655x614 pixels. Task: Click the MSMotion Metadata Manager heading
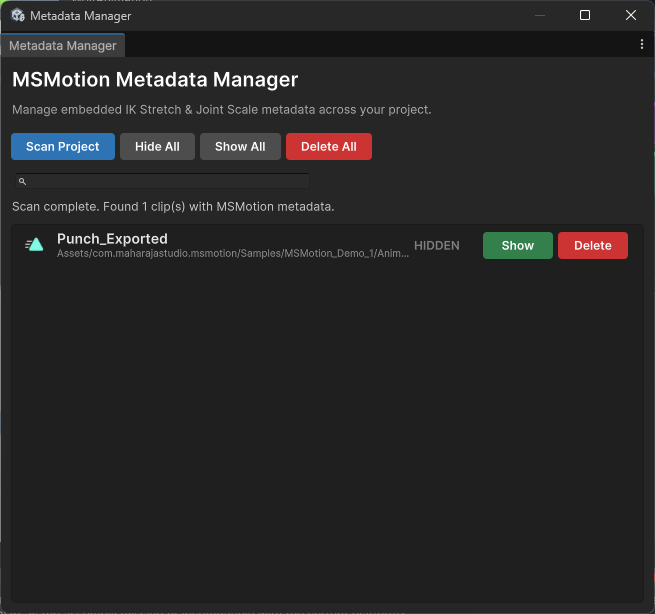click(x=155, y=79)
